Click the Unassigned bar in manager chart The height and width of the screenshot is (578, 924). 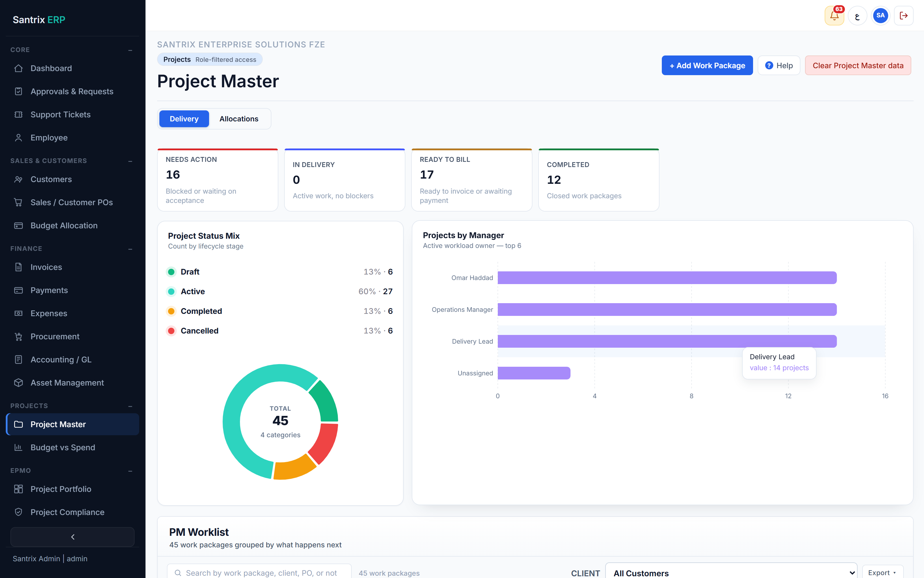pyautogui.click(x=534, y=373)
